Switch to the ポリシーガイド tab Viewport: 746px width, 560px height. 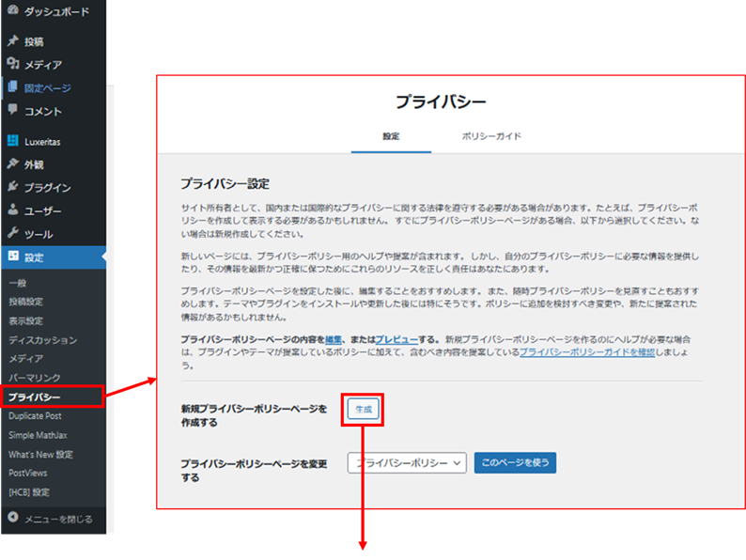(491, 136)
